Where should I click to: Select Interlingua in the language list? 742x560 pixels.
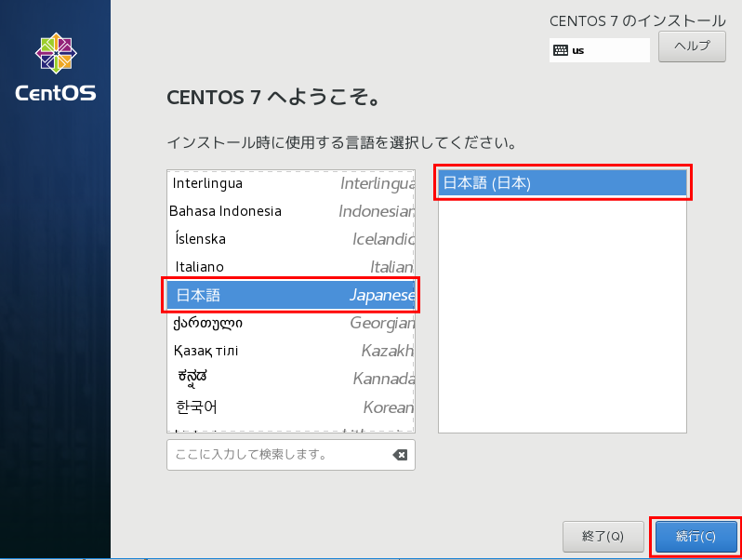291,183
